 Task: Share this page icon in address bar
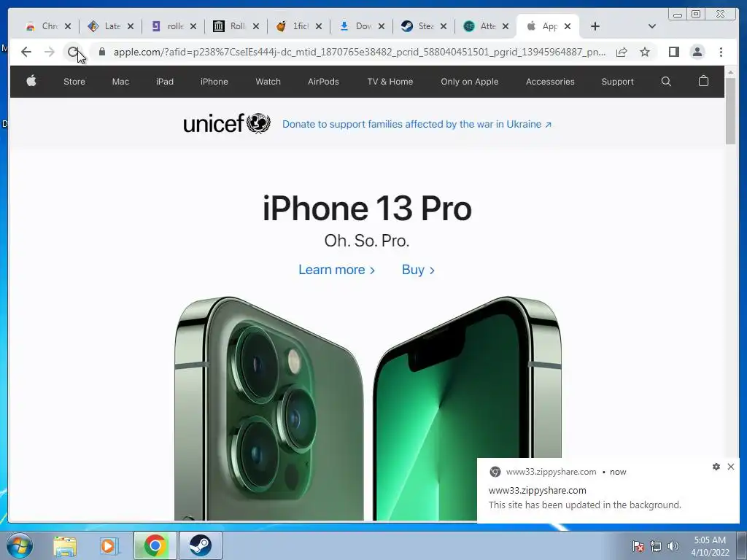(x=622, y=52)
